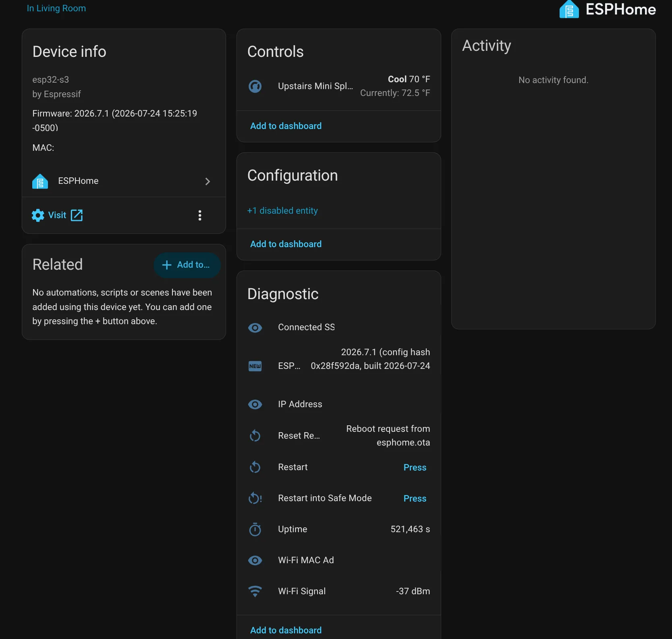
Task: Open the Upstairs Mini Split entity row
Action: point(339,86)
